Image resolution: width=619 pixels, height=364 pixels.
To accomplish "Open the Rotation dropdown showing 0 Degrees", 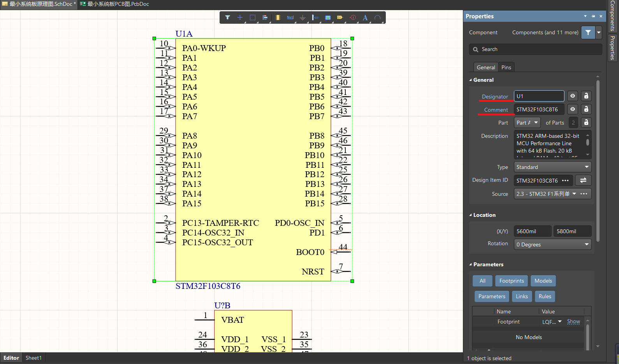I will [x=552, y=244].
